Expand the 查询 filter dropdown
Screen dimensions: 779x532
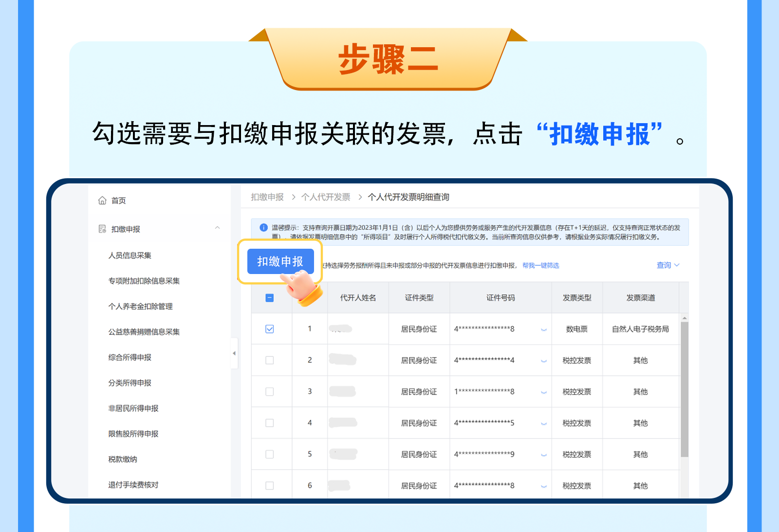[x=668, y=265]
